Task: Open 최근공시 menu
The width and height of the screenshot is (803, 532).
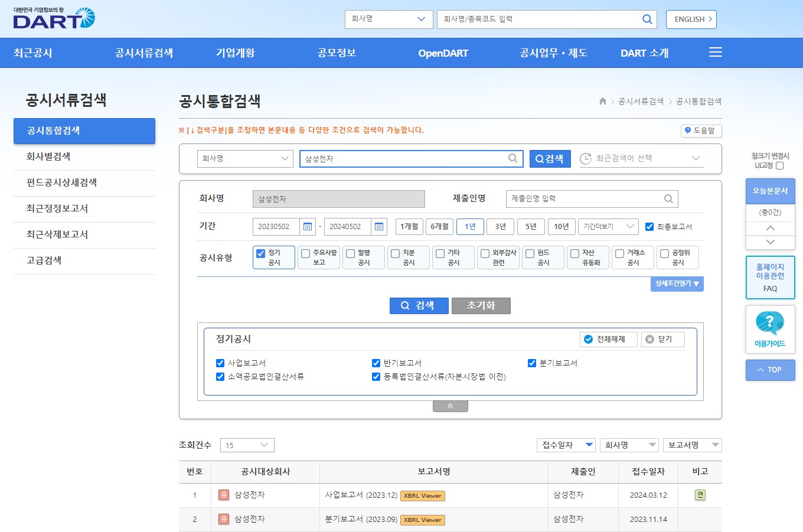Action: click(x=33, y=53)
